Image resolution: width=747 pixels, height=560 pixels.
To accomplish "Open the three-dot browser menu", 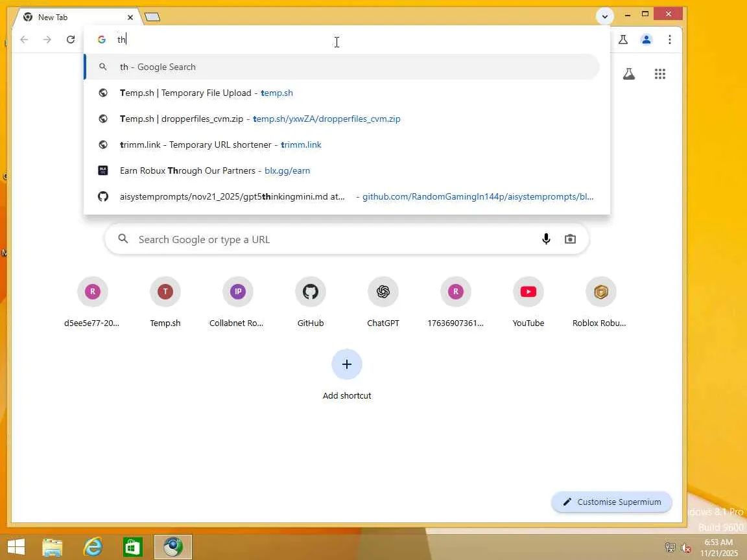I will click(669, 40).
